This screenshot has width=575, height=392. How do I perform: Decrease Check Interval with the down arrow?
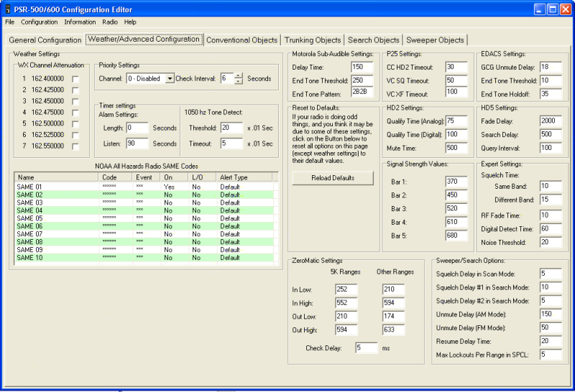pos(239,82)
